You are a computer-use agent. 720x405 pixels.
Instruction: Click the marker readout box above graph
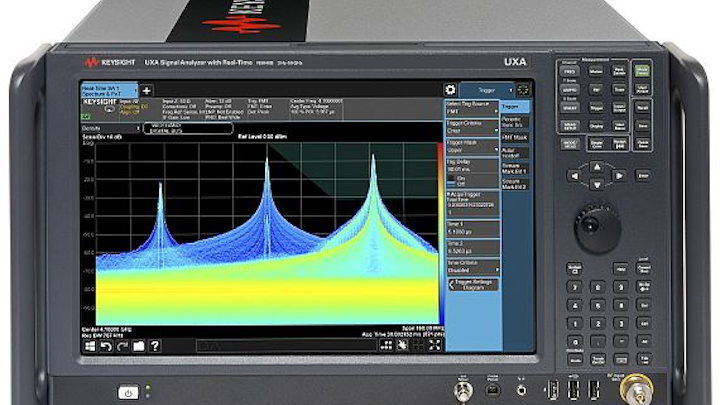coord(188,128)
